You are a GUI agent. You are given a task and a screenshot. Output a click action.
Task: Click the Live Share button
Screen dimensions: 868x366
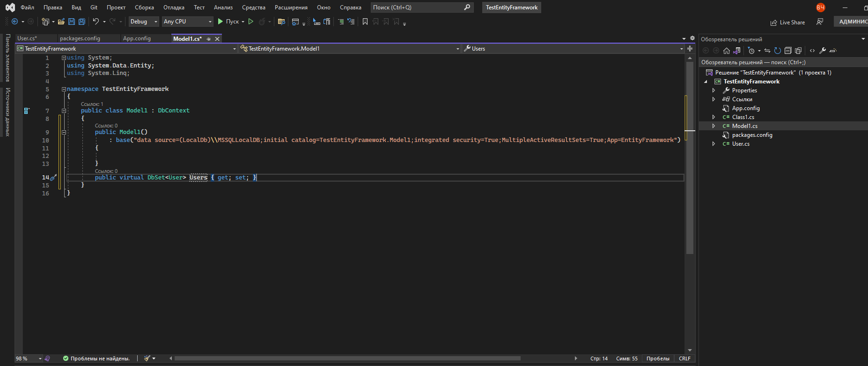787,22
